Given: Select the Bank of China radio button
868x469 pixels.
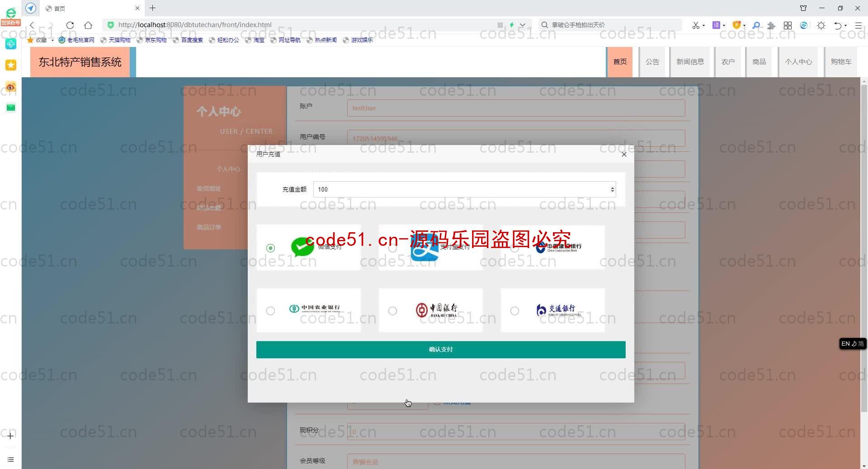Looking at the screenshot, I should (392, 311).
